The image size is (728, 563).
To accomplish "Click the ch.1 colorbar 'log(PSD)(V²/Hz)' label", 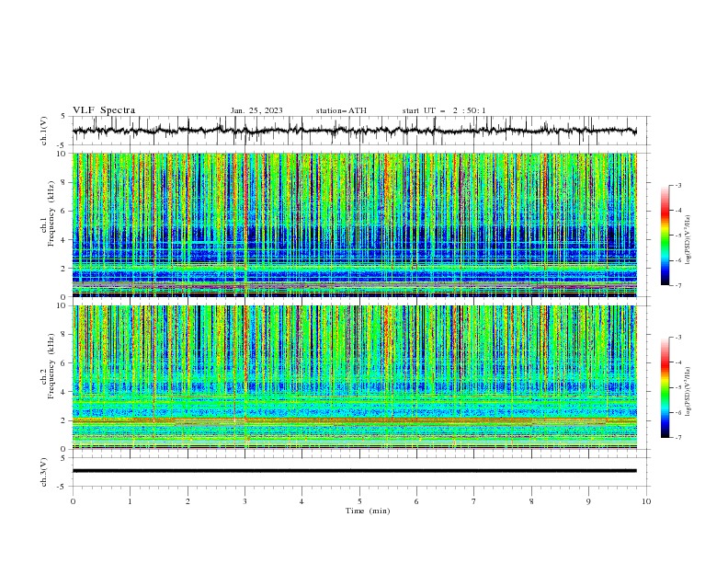I will coord(688,240).
